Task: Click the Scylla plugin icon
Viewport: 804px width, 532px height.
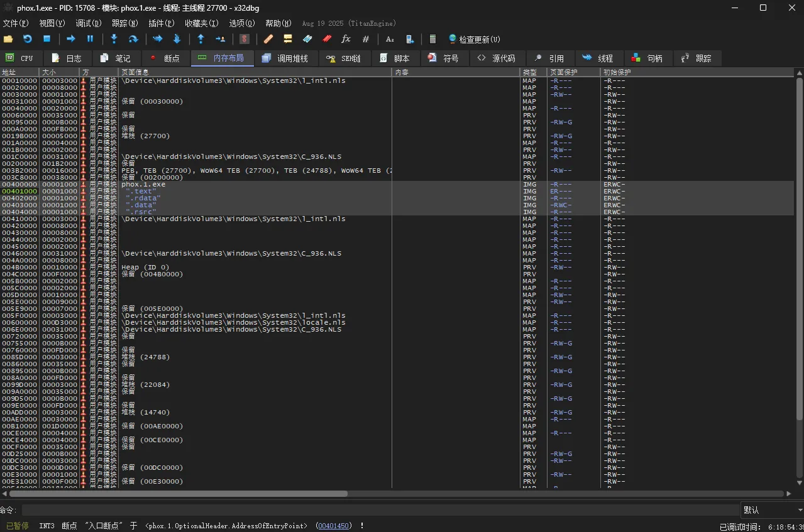Action: 245,39
